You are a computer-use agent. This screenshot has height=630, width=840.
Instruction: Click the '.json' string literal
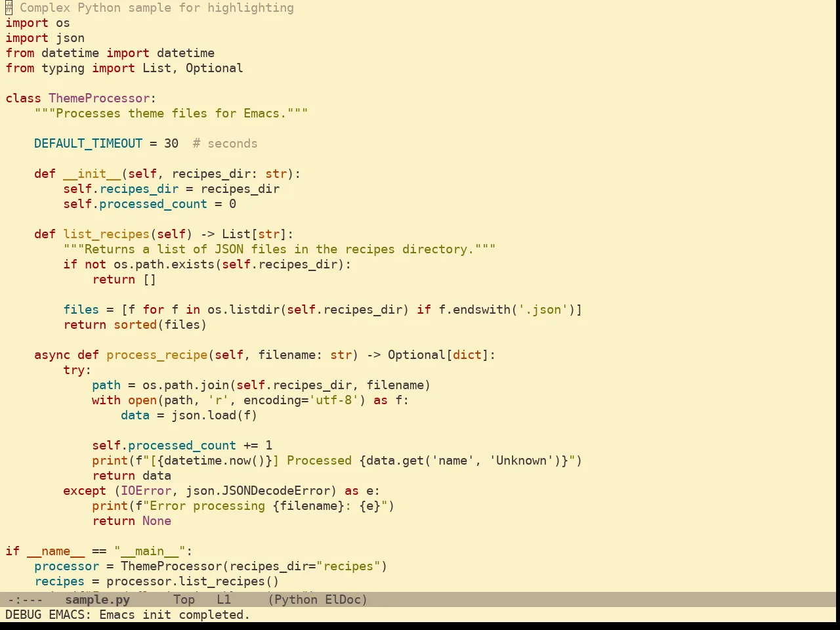(543, 310)
